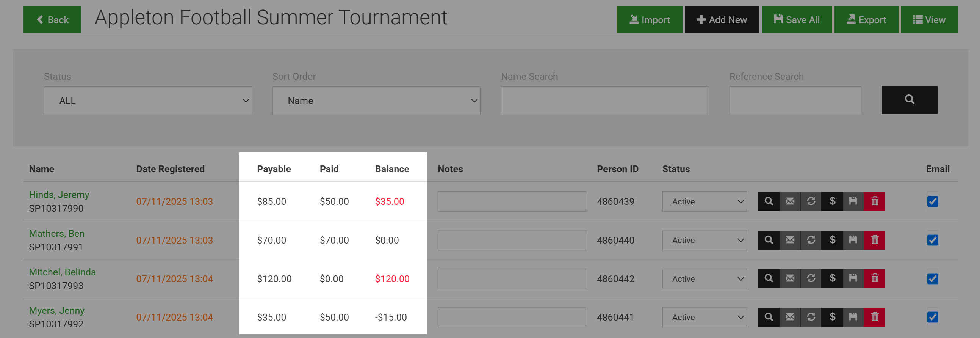Click the Payable column header

click(274, 169)
